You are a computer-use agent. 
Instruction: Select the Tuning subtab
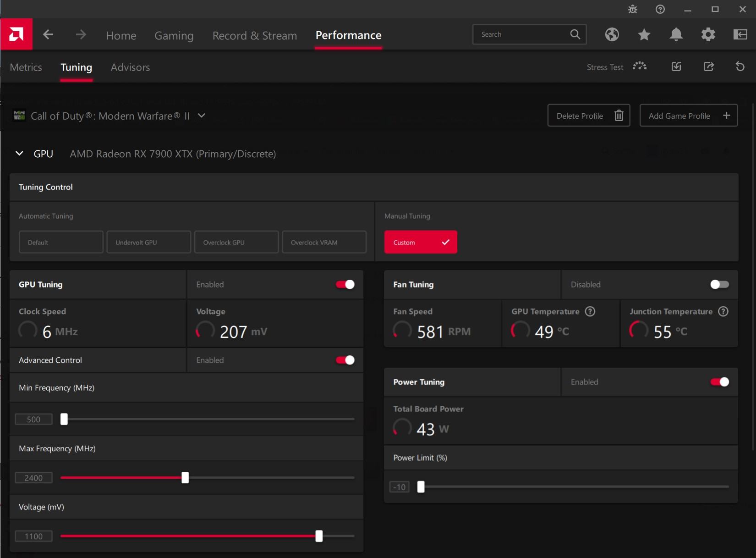pos(76,67)
